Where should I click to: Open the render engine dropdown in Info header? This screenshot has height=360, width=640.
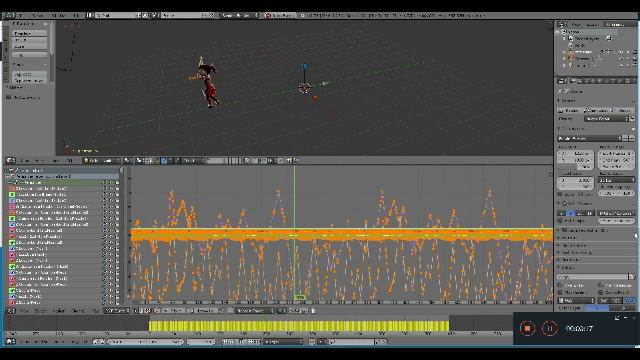point(240,16)
